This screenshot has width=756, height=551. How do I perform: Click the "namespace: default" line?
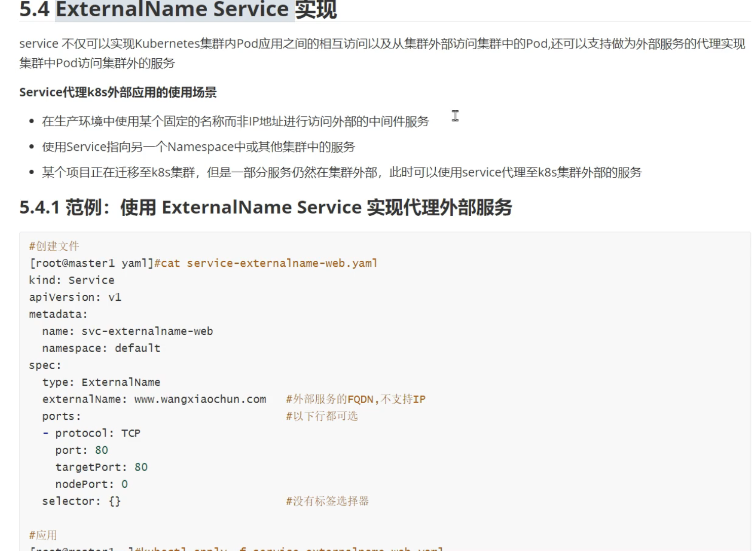pyautogui.click(x=101, y=348)
